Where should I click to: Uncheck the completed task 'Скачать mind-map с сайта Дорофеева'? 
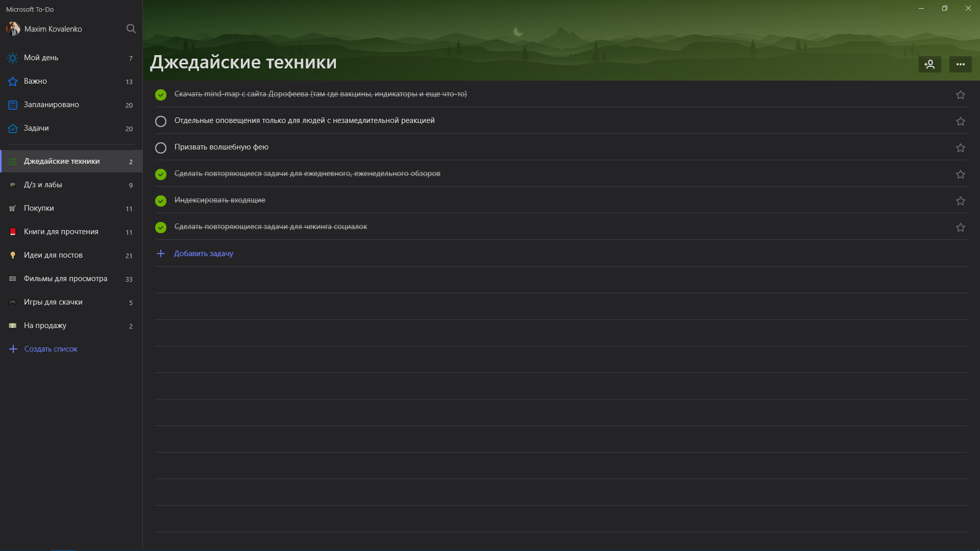click(161, 95)
